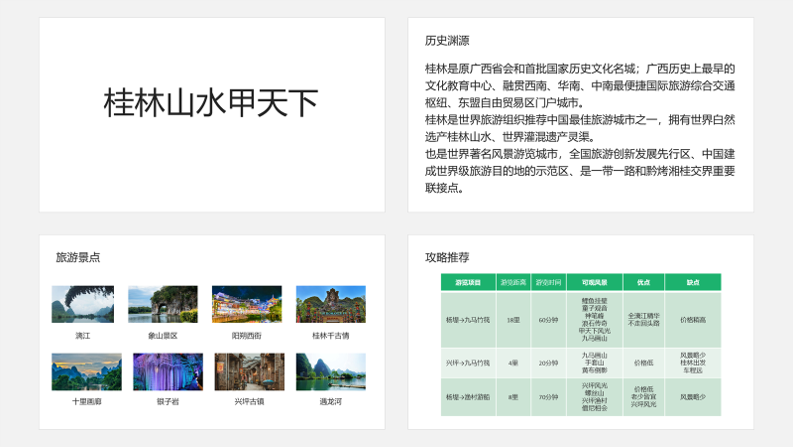Select the 历史渊源 heading

(447, 40)
